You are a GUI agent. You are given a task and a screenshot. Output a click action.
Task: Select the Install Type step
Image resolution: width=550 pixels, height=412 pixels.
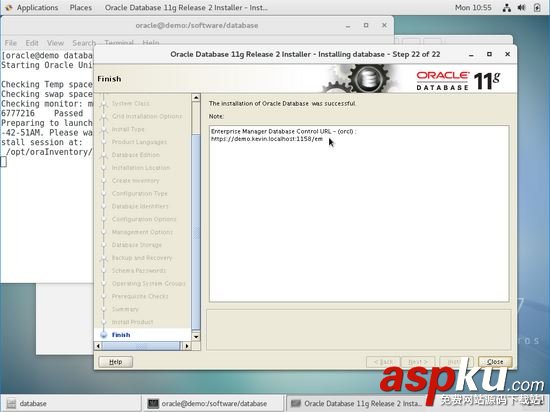coord(128,129)
